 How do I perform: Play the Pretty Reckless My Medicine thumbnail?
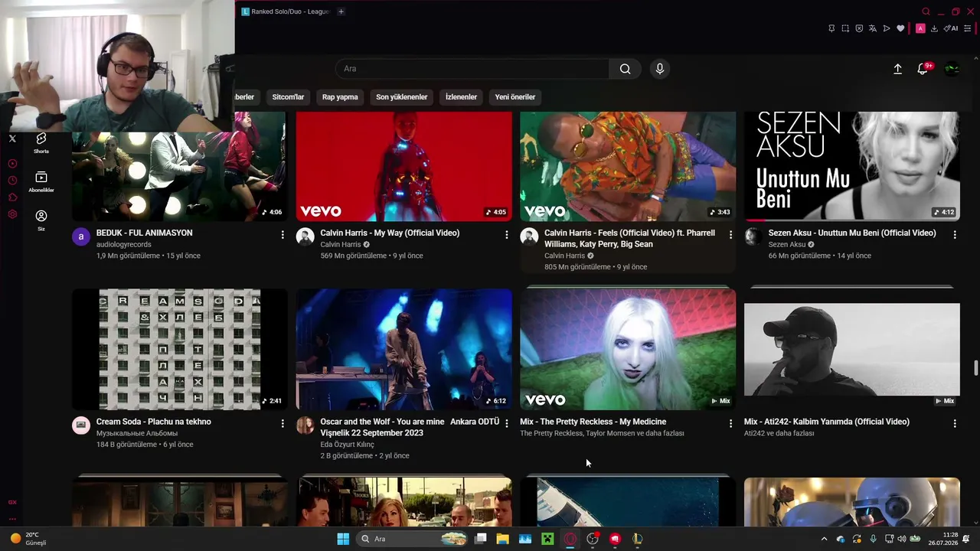[x=628, y=349]
